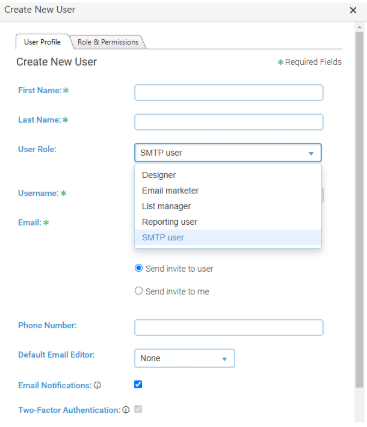Close the Create New User dialog
The height and width of the screenshot is (427, 367).
click(353, 10)
